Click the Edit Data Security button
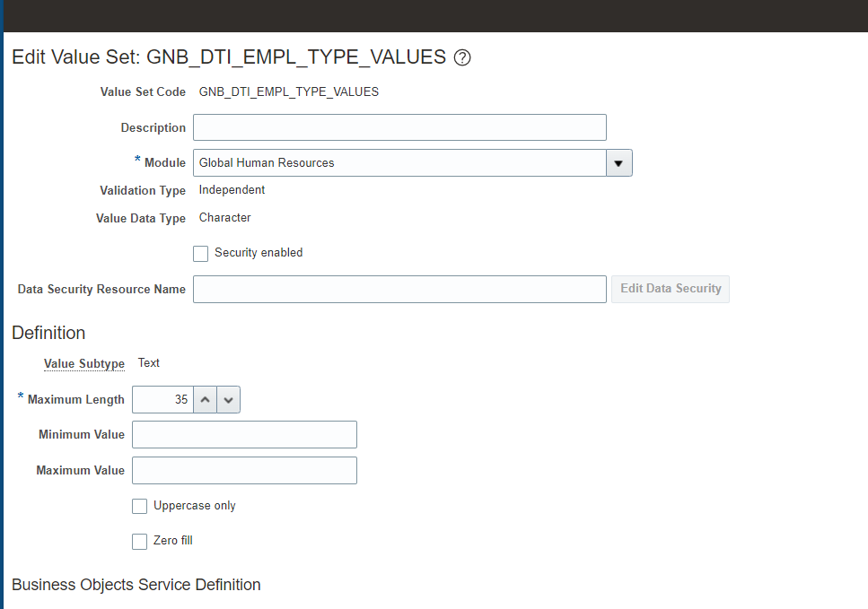The image size is (868, 609). [671, 289]
